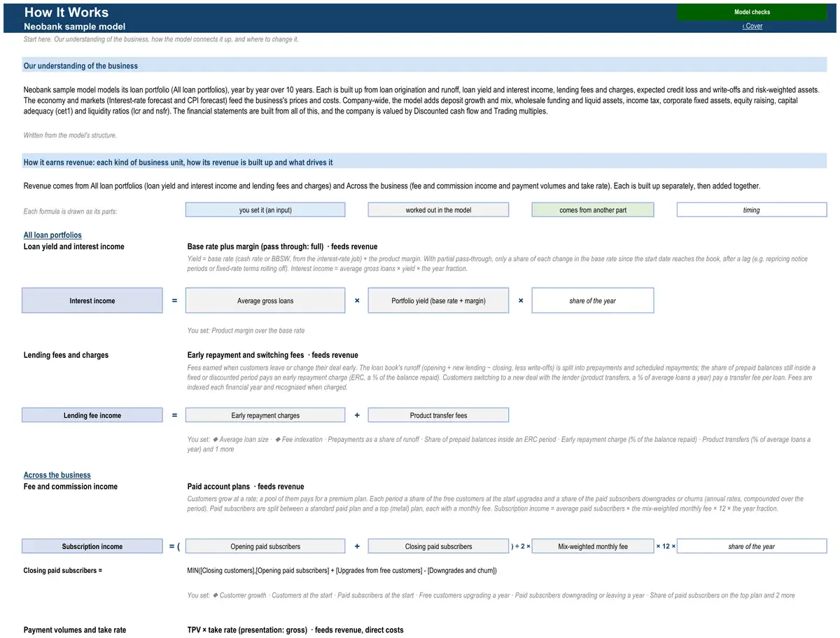Select the 'Fee and commission income' label
The height and width of the screenshot is (638, 840).
(x=71, y=486)
